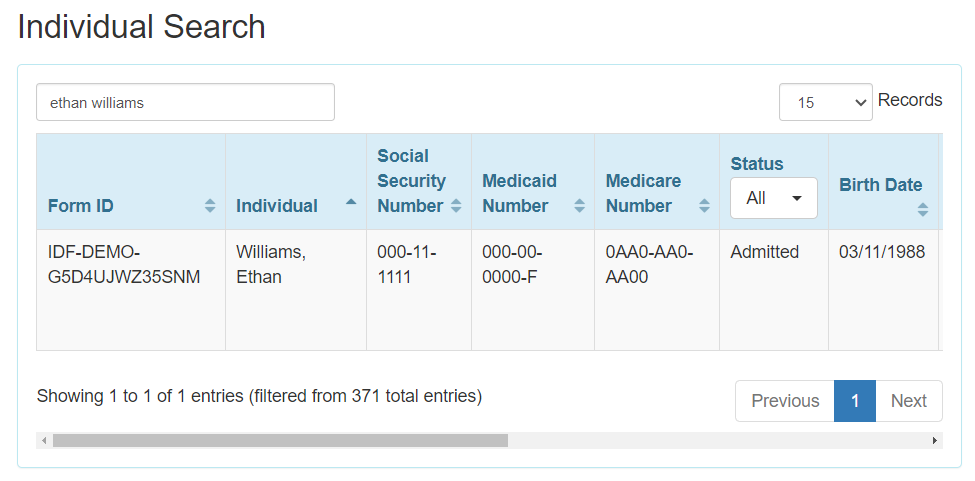Go to Next page
Image resolution: width=975 pixels, height=481 pixels.
(x=908, y=401)
